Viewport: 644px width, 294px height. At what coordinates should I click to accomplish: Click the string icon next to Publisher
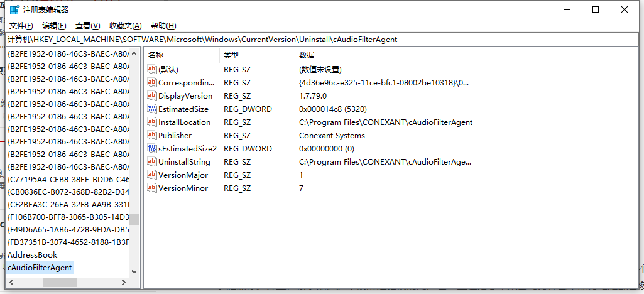[152, 135]
